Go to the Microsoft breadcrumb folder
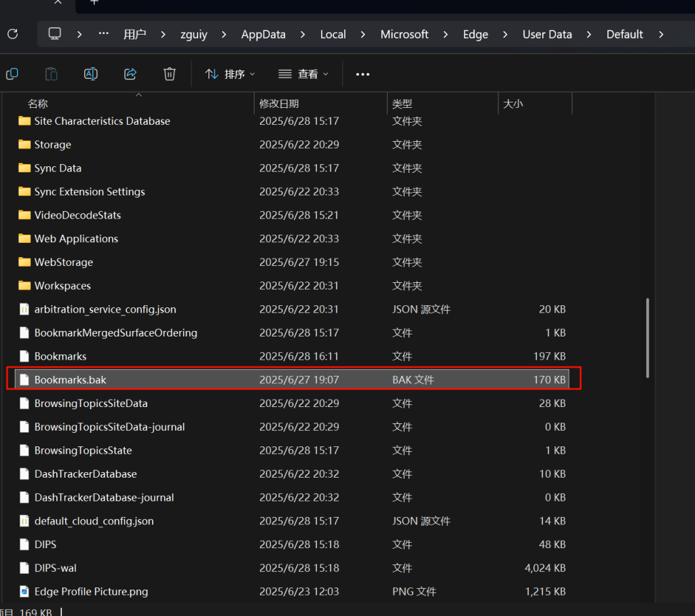The image size is (695, 616). [x=405, y=34]
